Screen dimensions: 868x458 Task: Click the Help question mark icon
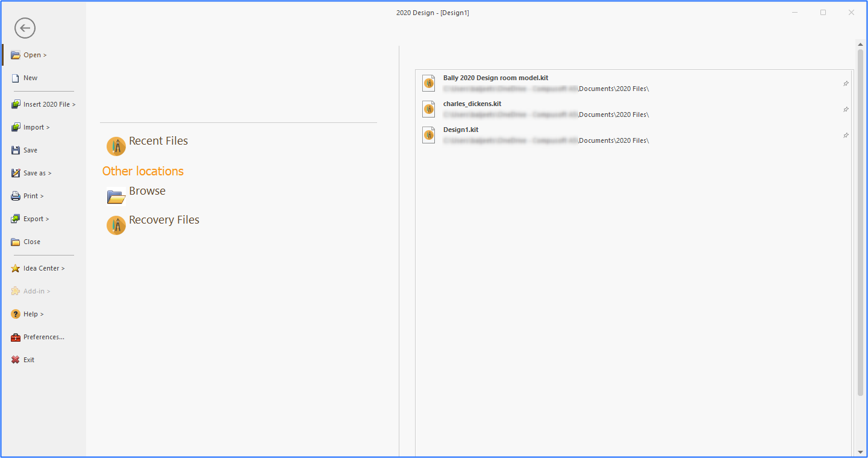tap(16, 314)
